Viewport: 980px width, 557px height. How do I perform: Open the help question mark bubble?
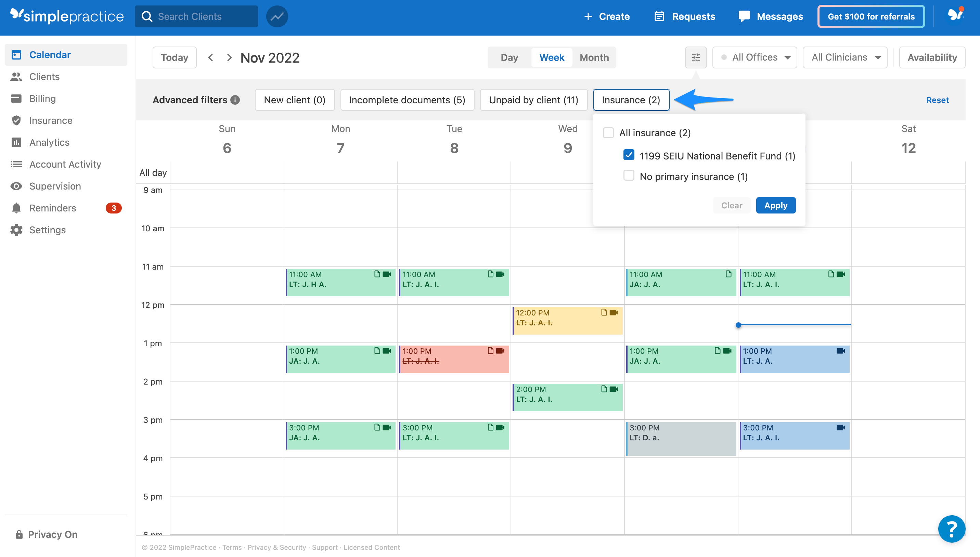(x=952, y=529)
